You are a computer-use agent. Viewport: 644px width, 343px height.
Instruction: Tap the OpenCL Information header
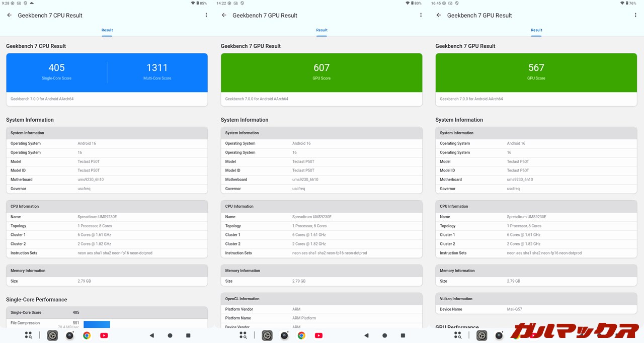(x=321, y=299)
